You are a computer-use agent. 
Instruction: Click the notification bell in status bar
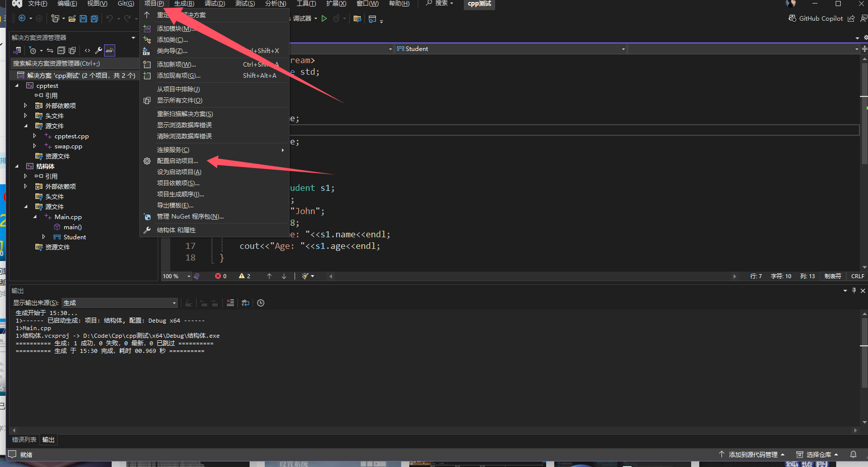coord(853,454)
